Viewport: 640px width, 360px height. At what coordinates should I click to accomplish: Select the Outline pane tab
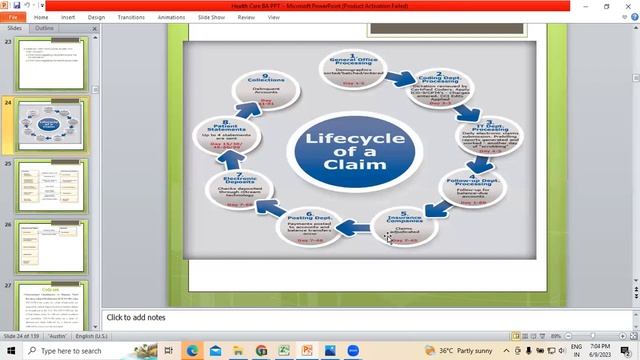(x=44, y=28)
